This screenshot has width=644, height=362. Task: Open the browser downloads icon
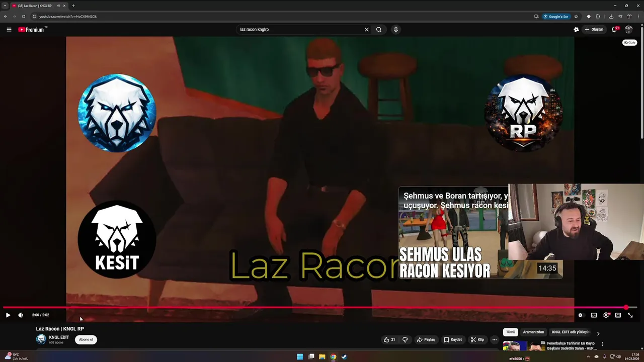tap(611, 17)
